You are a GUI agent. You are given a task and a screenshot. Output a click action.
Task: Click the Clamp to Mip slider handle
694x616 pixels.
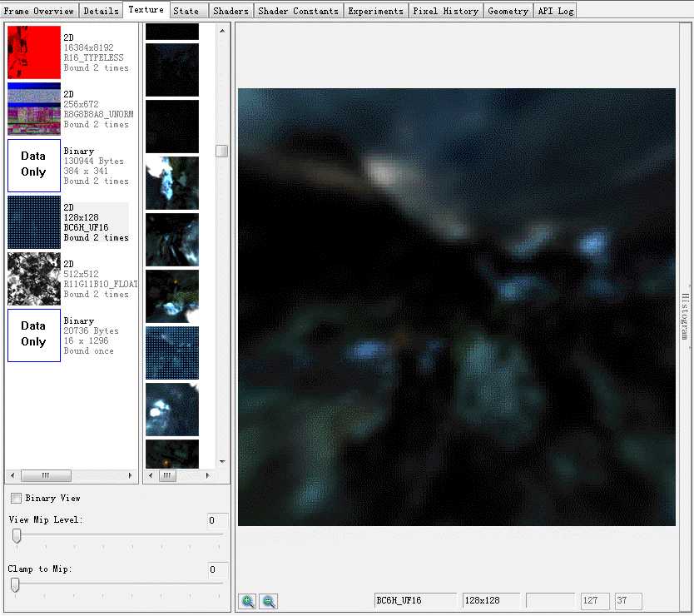click(x=15, y=585)
